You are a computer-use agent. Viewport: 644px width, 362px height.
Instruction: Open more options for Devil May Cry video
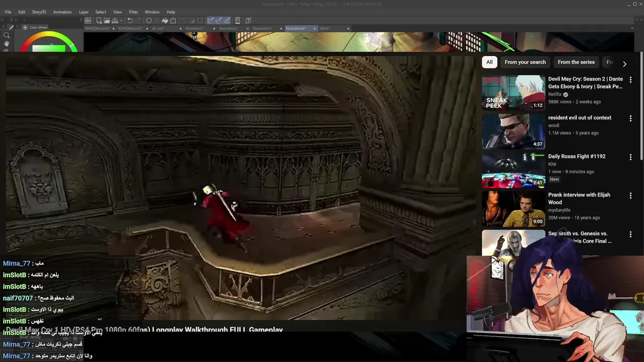tap(630, 79)
